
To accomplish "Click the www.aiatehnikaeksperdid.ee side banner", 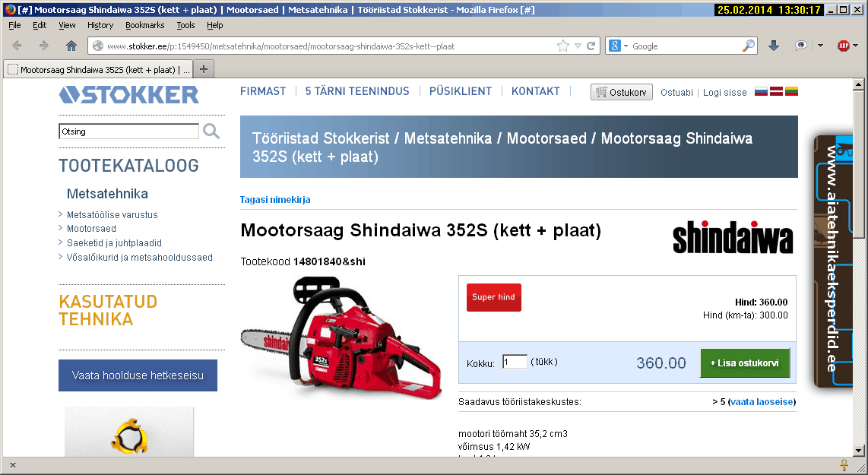I will 833,261.
